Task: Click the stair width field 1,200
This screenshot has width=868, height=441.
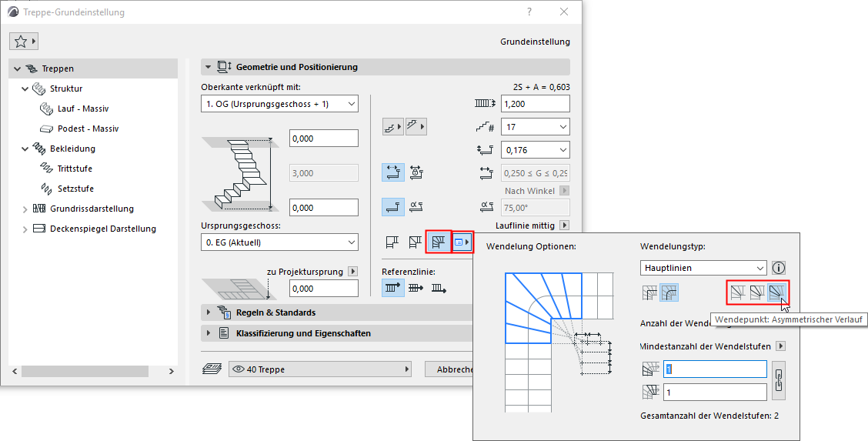Action: 536,103
